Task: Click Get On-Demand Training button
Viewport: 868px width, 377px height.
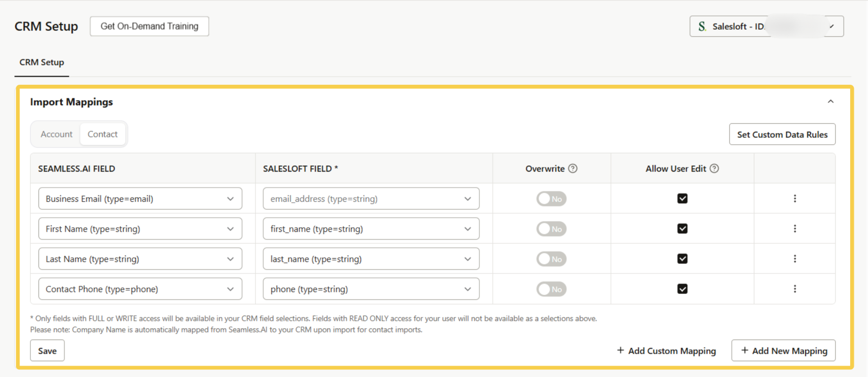Action: tap(150, 26)
